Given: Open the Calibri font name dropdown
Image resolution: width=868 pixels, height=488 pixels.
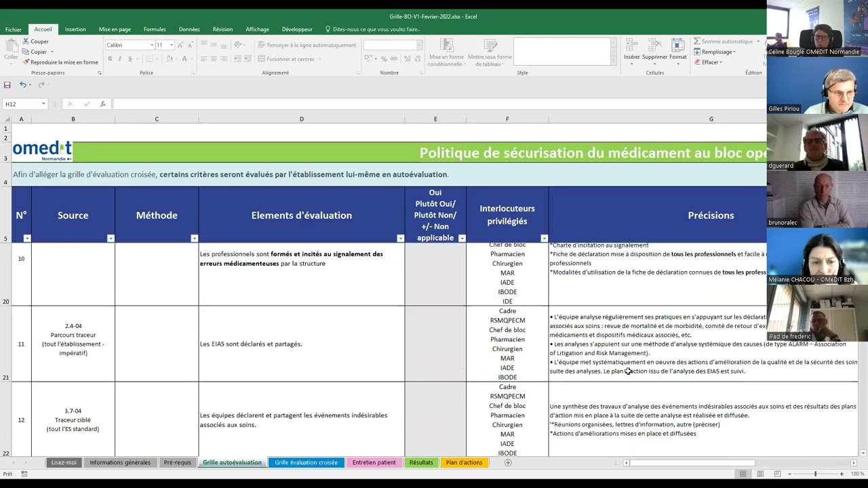Looking at the screenshot, I should click(151, 45).
